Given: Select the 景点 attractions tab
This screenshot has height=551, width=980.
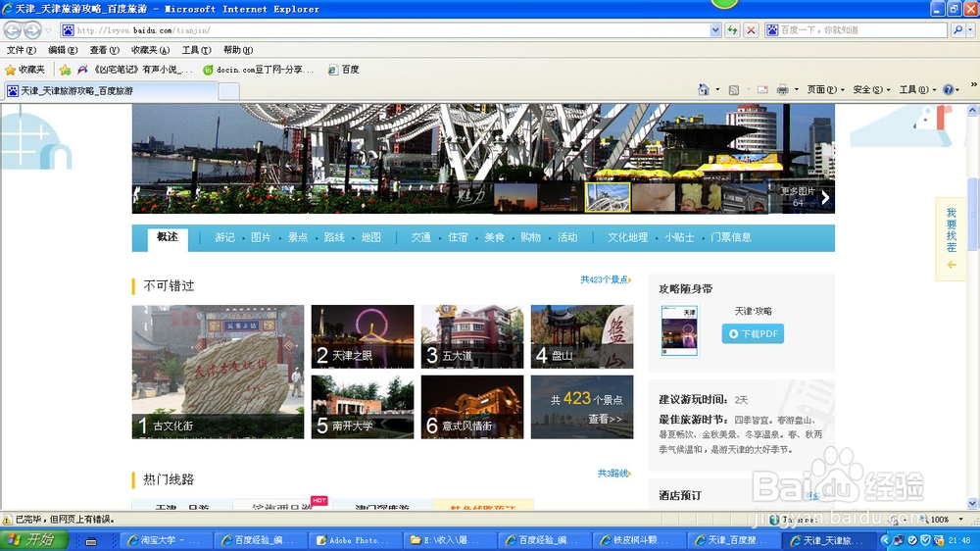Looking at the screenshot, I should click(298, 237).
